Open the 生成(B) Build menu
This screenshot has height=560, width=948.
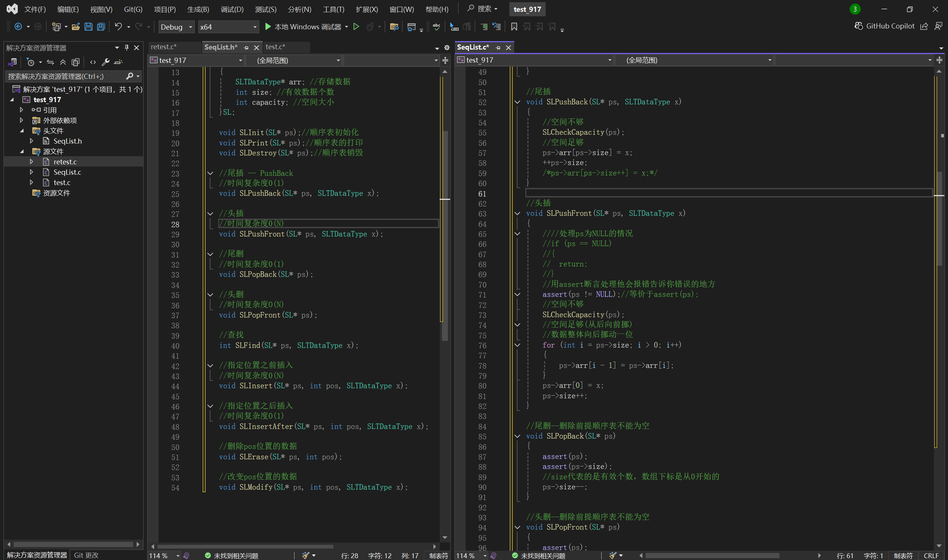point(198,9)
